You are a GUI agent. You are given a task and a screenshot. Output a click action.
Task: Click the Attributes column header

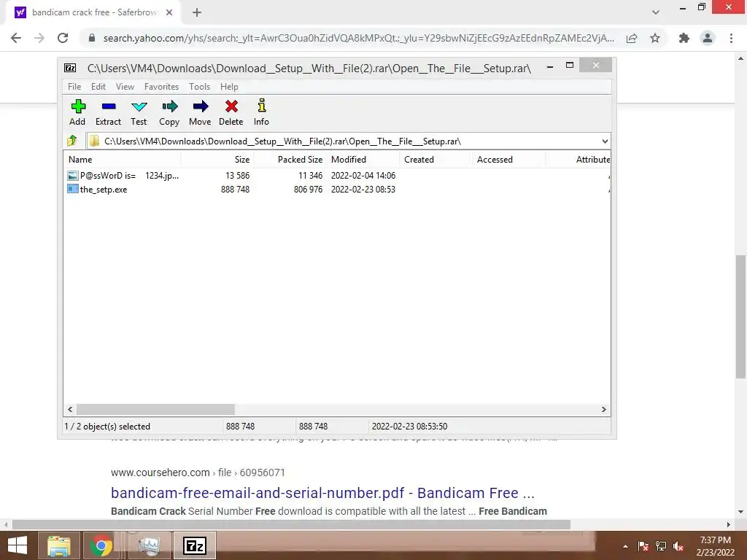[578, 160]
